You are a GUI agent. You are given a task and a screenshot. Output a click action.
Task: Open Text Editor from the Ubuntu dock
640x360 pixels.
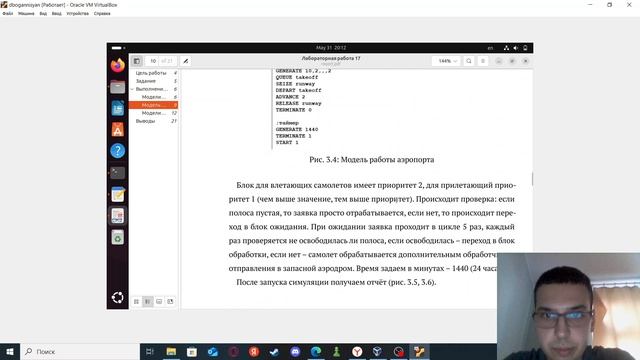click(118, 194)
